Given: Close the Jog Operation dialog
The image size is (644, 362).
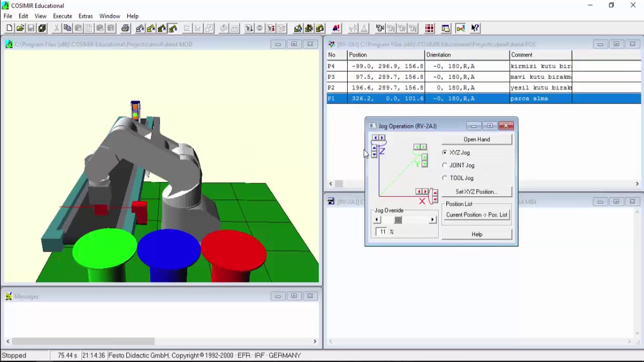Looking at the screenshot, I should (x=506, y=126).
